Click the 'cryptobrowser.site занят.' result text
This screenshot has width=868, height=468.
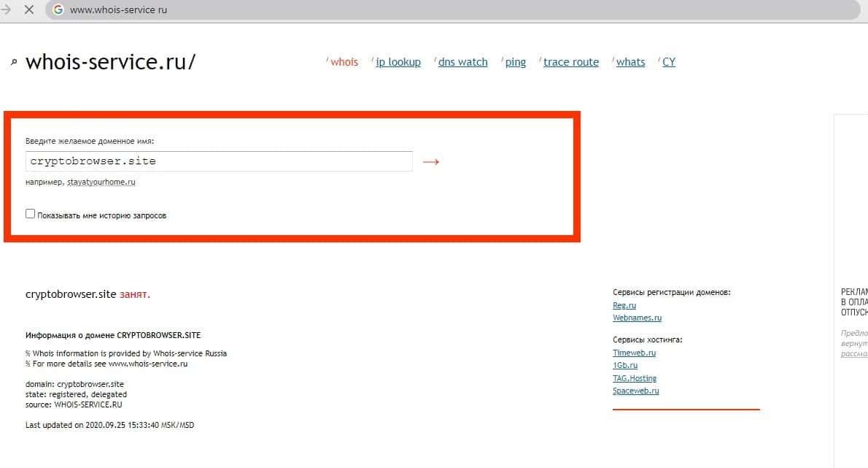88,294
